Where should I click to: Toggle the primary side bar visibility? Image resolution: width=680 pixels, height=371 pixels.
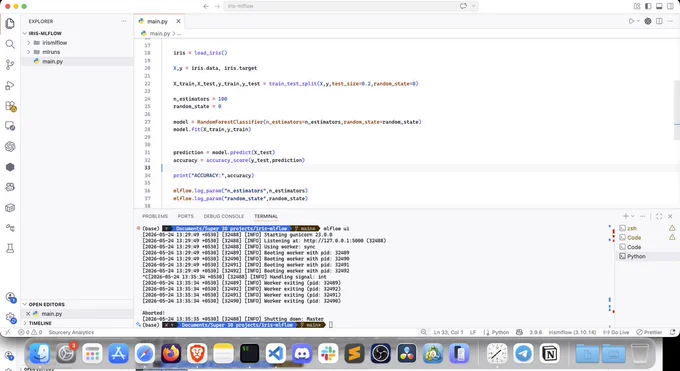coord(648,6)
